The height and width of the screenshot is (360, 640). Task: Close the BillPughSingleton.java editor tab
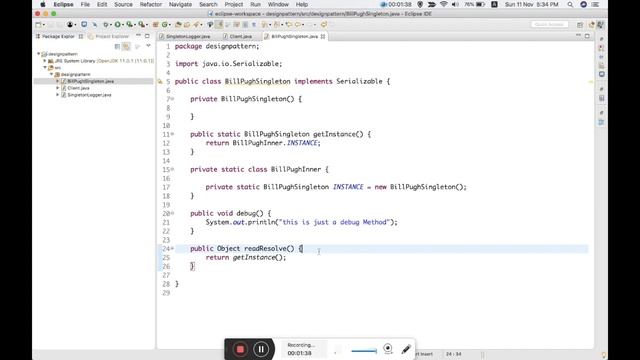click(x=323, y=36)
